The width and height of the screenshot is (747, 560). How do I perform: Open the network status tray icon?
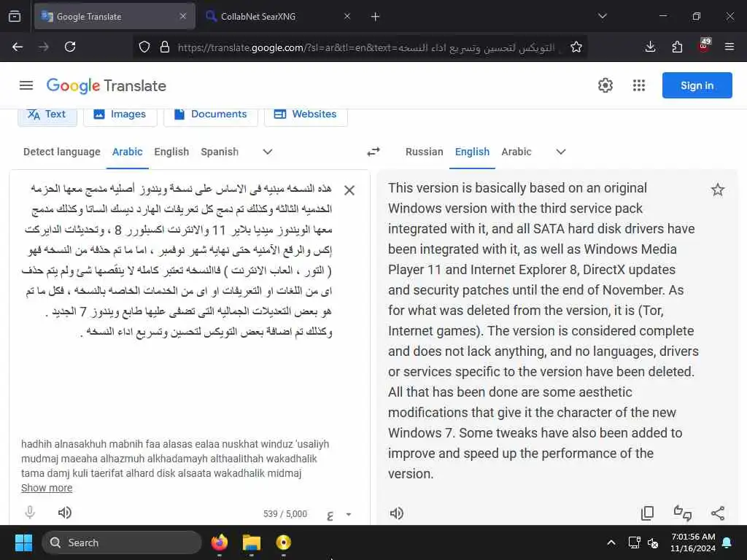[x=634, y=542]
